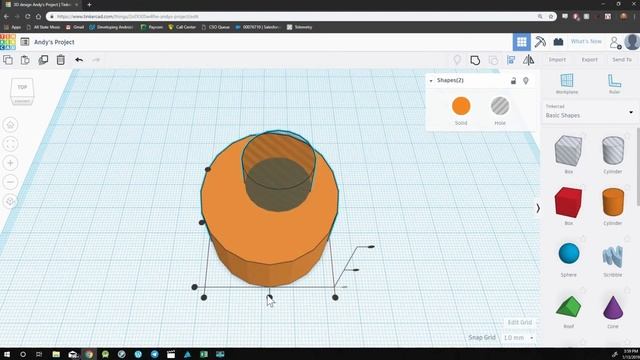Bookmark this page with the star icon
Viewport: 640px width, 360px height.
tap(551, 16)
